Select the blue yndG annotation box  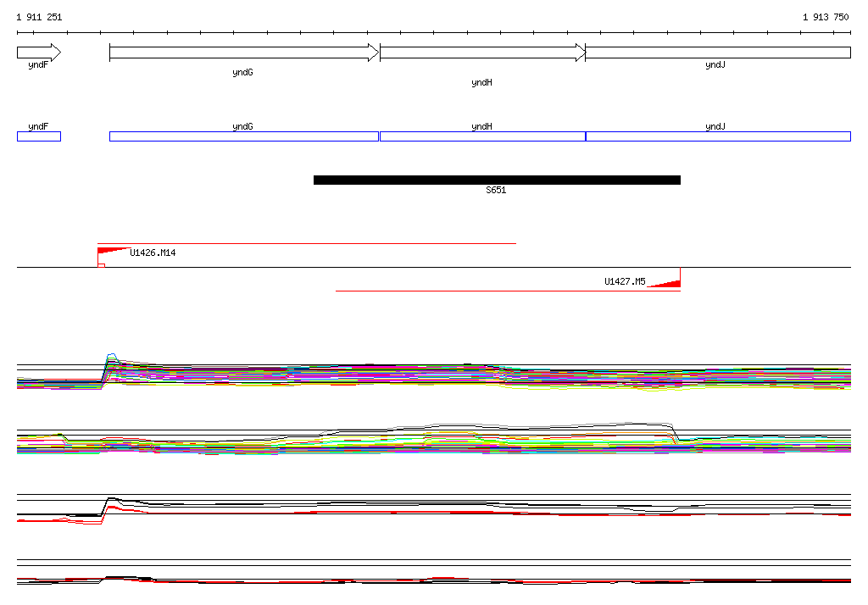point(244,136)
